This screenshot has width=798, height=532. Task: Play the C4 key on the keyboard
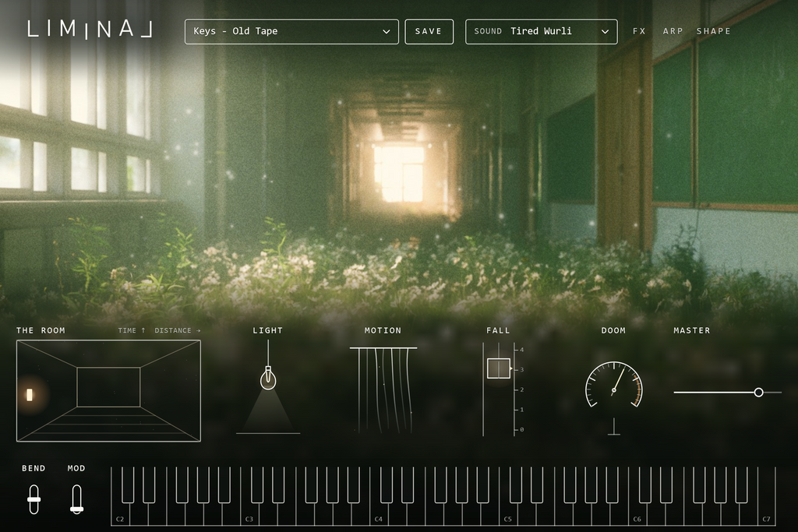point(379,515)
